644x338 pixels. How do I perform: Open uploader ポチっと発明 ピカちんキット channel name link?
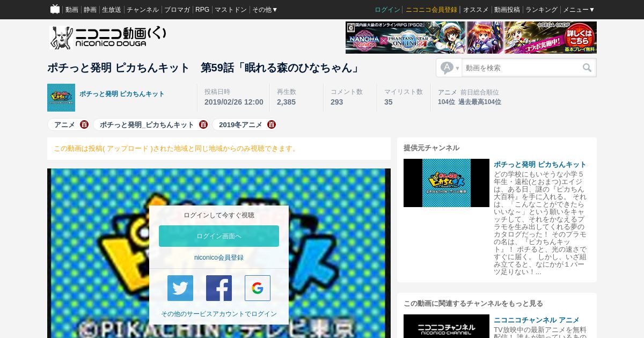coord(122,94)
